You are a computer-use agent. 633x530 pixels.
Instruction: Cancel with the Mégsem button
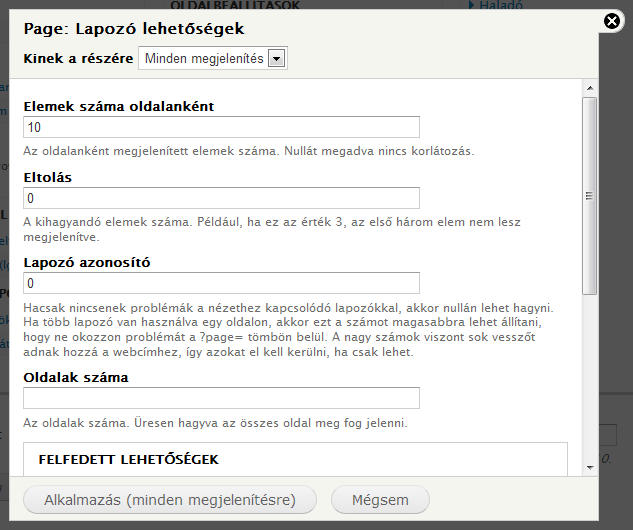point(380,500)
